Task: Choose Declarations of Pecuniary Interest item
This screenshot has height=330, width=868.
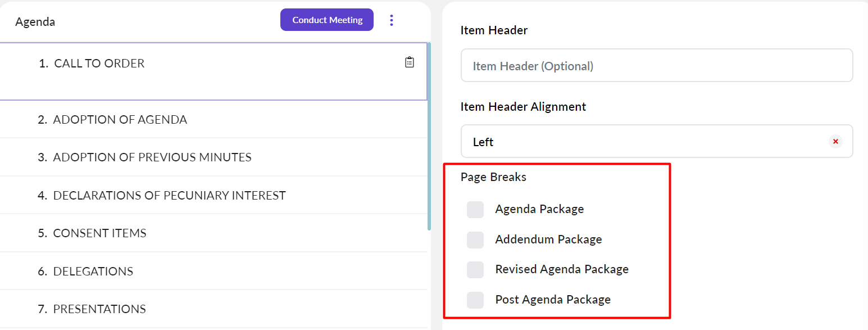Action: (x=169, y=196)
